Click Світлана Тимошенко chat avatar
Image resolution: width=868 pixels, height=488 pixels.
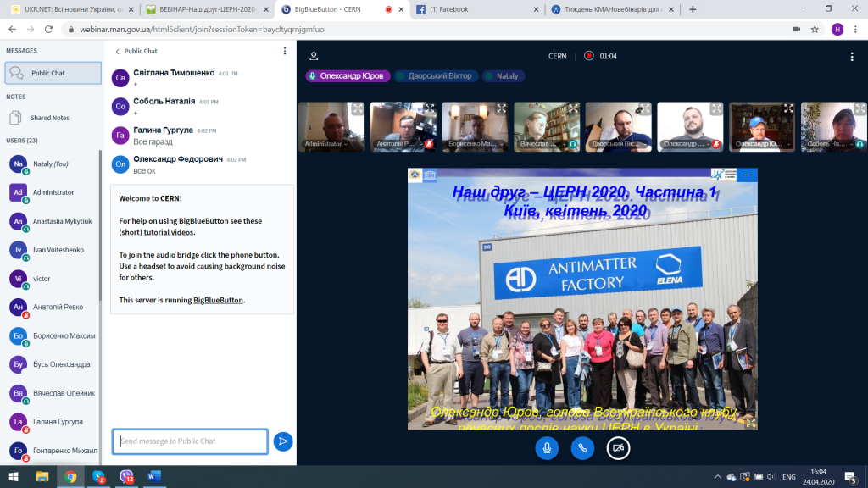tap(120, 77)
